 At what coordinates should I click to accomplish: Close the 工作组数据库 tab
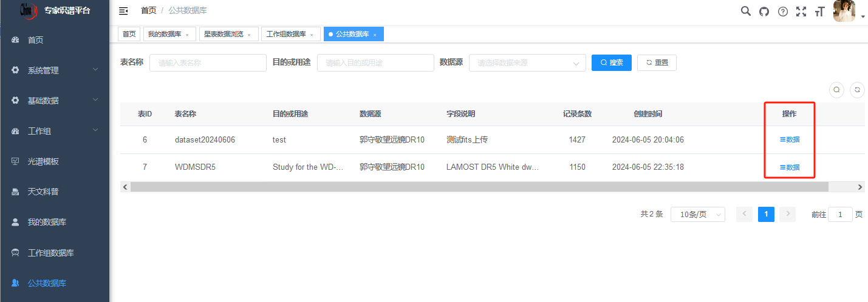[x=312, y=35]
